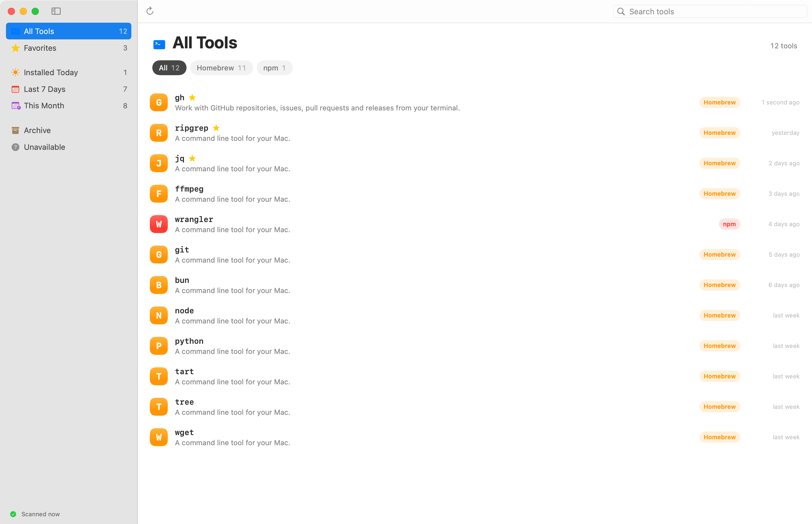Select All Tools in the sidebar
Screen dimensions: 812x524
(x=69, y=31)
